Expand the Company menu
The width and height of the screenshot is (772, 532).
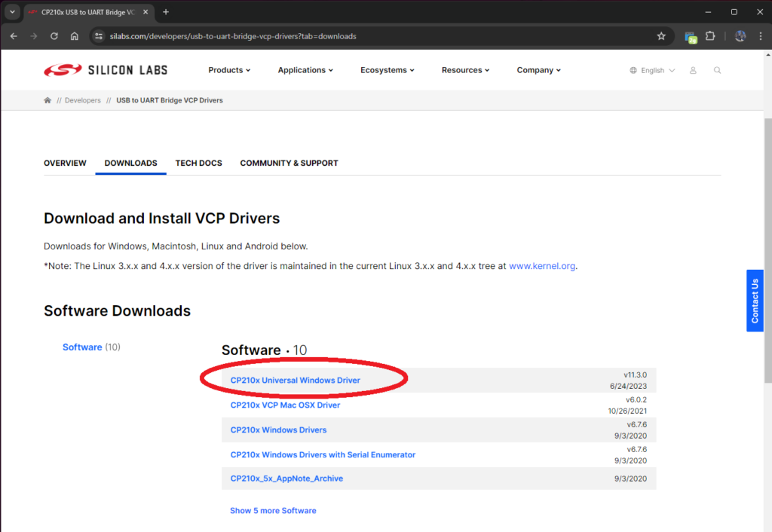[538, 70]
